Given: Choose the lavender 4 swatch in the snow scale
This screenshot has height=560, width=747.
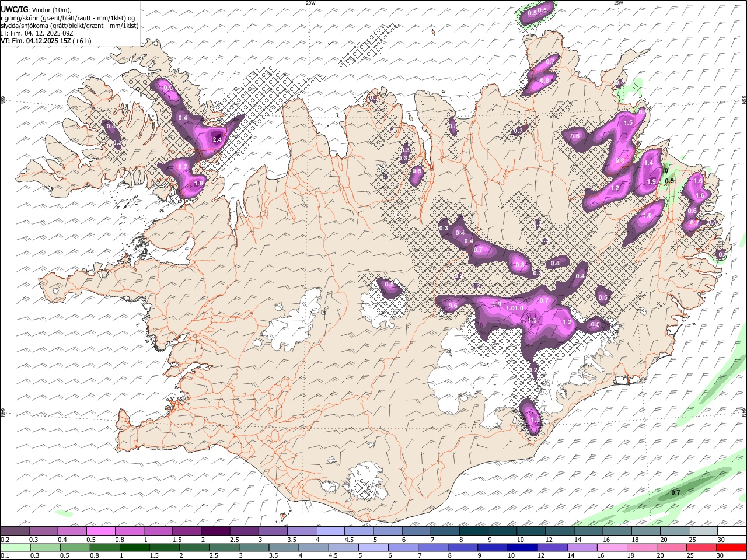Looking at the screenshot, I should point(330,531).
